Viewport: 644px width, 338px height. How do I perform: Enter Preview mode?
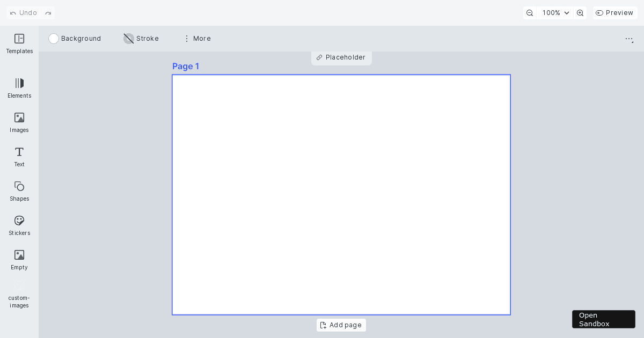click(x=615, y=12)
